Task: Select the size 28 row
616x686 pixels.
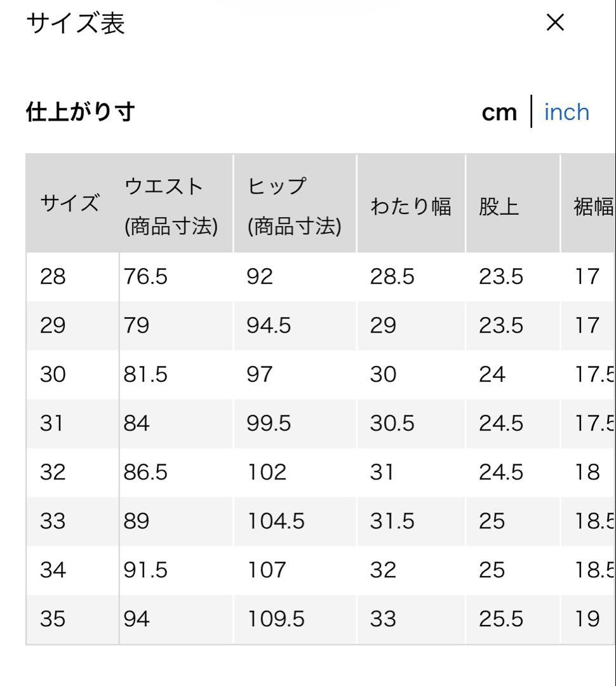Action: pyautogui.click(x=321, y=277)
